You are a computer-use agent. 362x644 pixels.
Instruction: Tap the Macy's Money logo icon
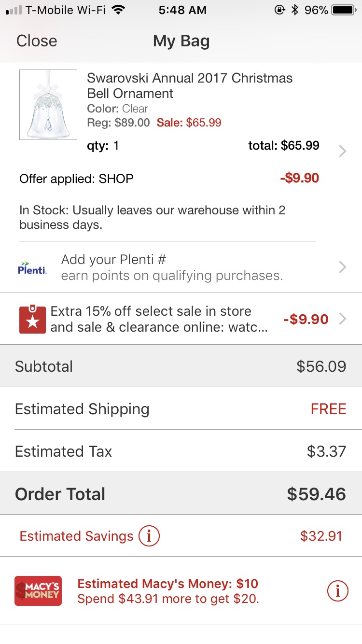pos(38,590)
